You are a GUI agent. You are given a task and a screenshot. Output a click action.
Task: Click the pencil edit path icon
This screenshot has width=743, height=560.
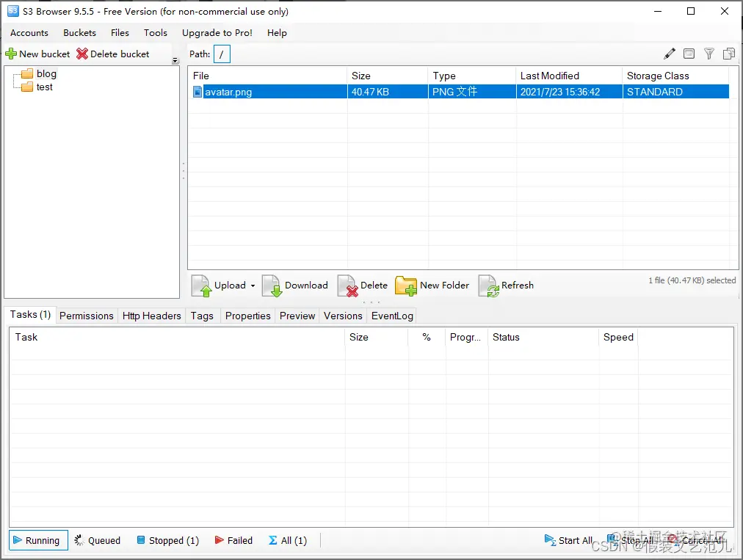point(669,54)
